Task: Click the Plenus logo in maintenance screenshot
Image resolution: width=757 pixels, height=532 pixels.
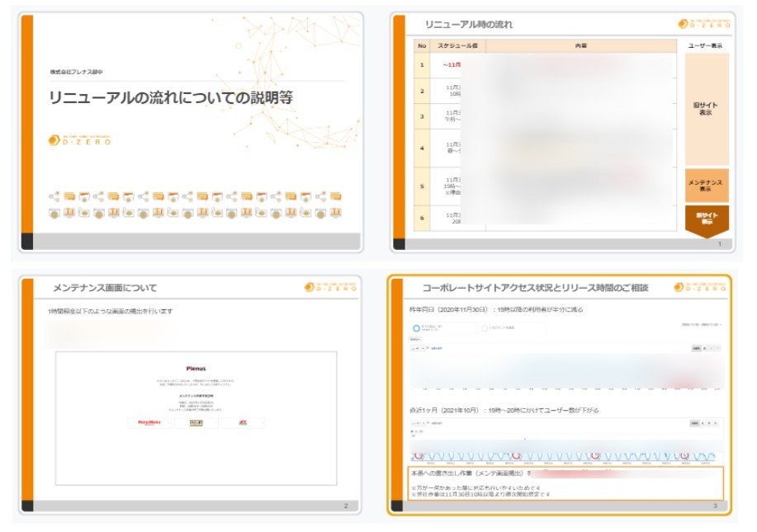Action: tap(196, 368)
